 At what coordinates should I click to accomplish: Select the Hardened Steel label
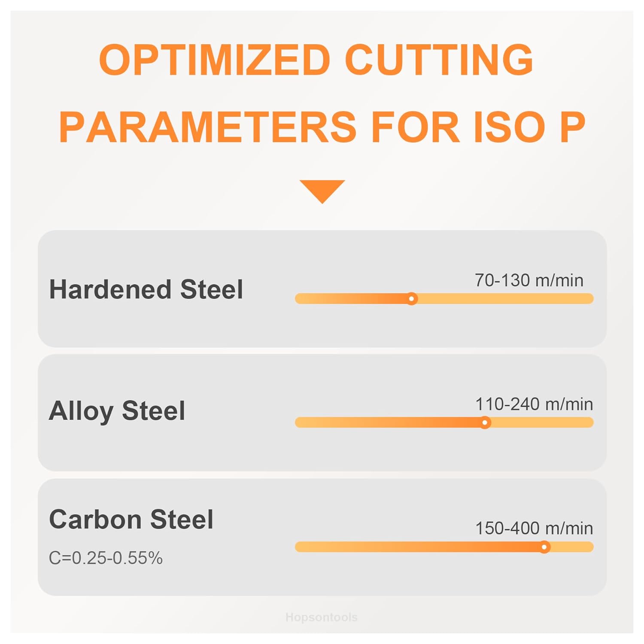pos(146,289)
